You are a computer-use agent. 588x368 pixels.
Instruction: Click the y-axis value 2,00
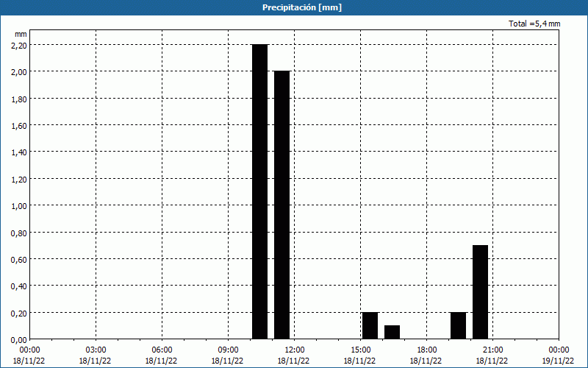tap(19, 71)
